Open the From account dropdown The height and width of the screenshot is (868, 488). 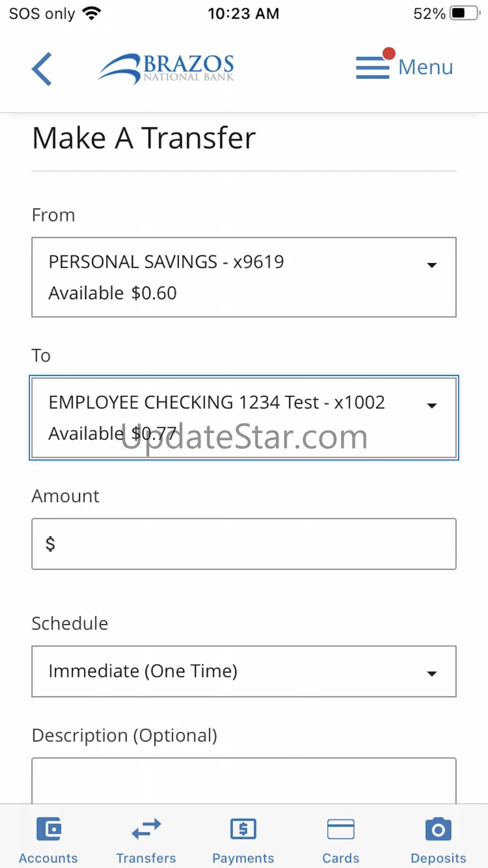pyautogui.click(x=244, y=277)
